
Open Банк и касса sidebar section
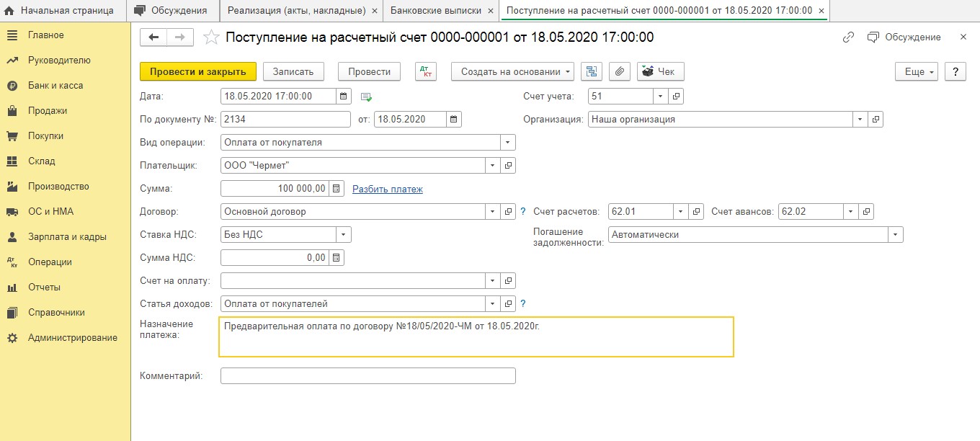55,86
